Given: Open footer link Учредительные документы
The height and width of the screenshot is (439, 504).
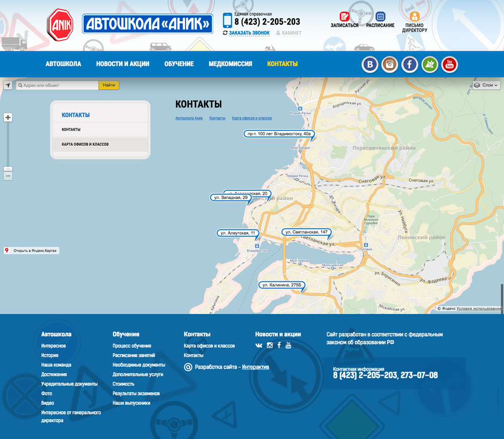Looking at the screenshot, I should (x=70, y=384).
